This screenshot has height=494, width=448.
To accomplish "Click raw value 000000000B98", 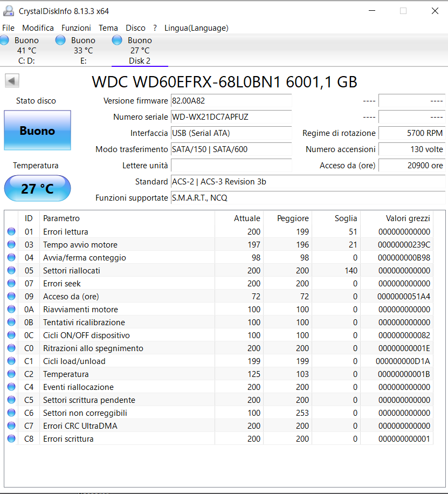I will coord(404,258).
